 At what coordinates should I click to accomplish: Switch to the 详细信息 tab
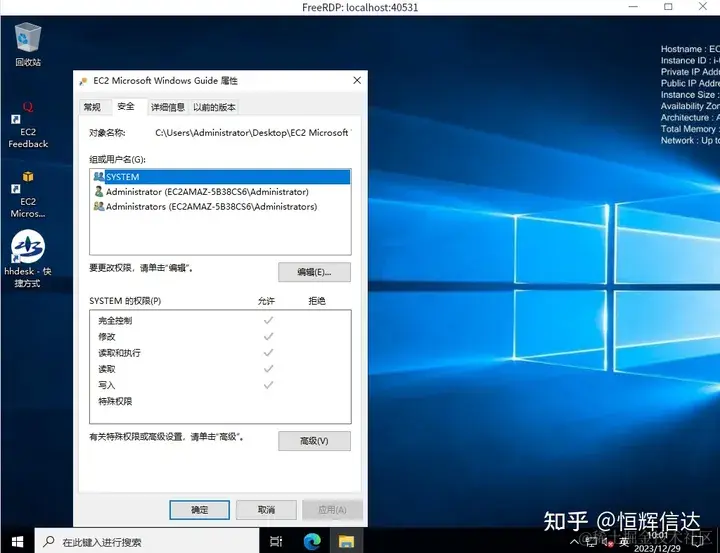coord(168,107)
